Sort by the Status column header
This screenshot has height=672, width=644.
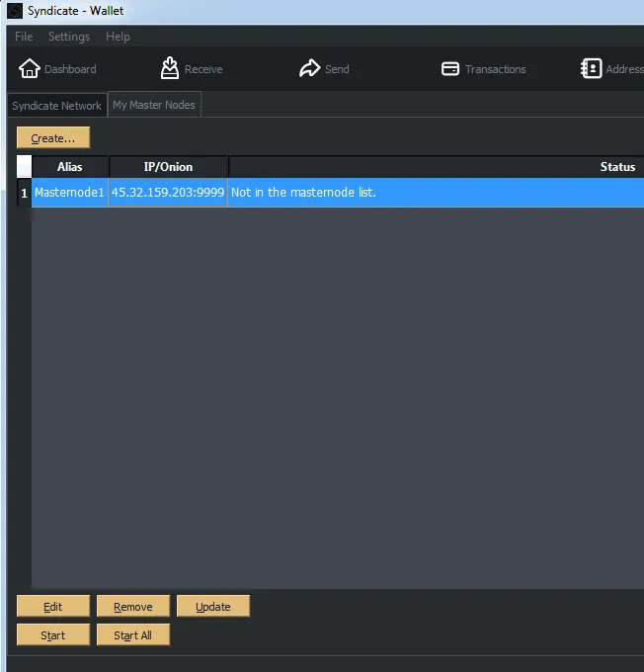coord(437,167)
